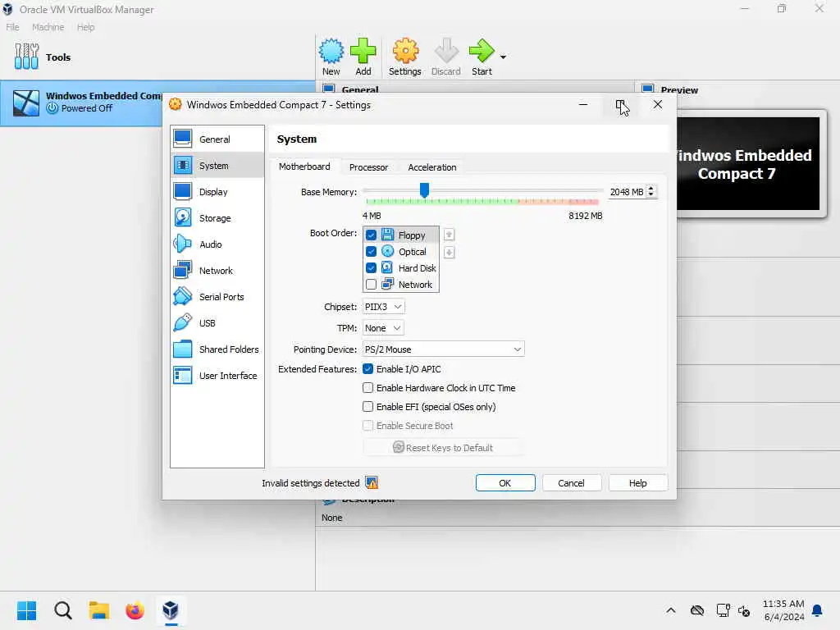Click Base Memory slider handle
The image size is (840, 630).
coord(424,189)
